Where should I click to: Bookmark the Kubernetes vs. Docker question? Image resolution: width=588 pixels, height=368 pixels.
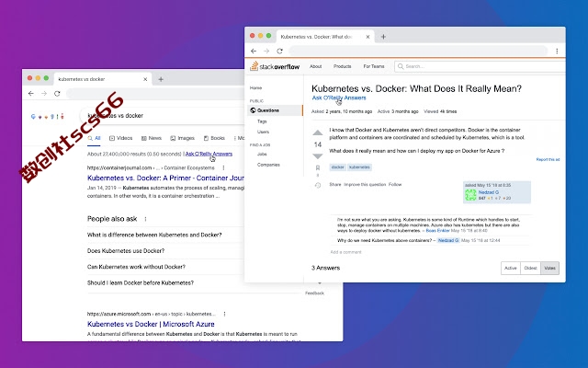click(318, 167)
